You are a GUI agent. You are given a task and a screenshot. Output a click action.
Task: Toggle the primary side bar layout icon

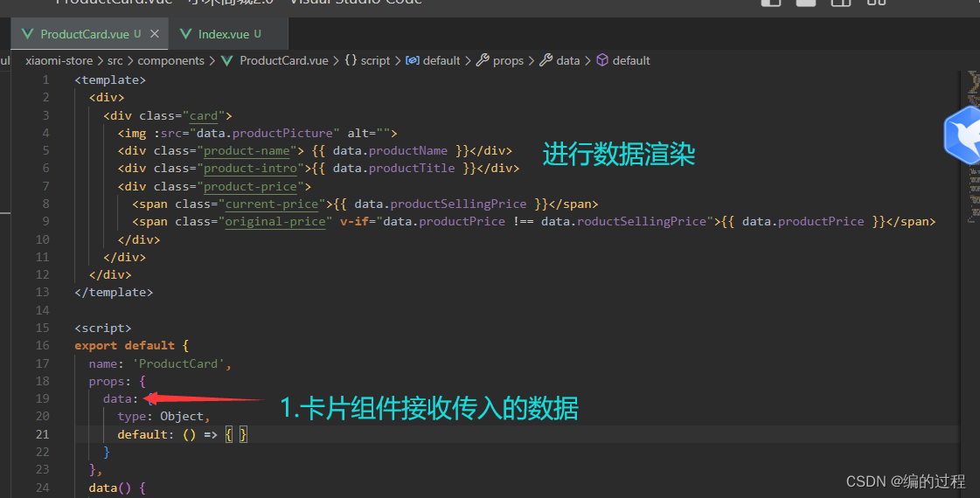pyautogui.click(x=771, y=2)
